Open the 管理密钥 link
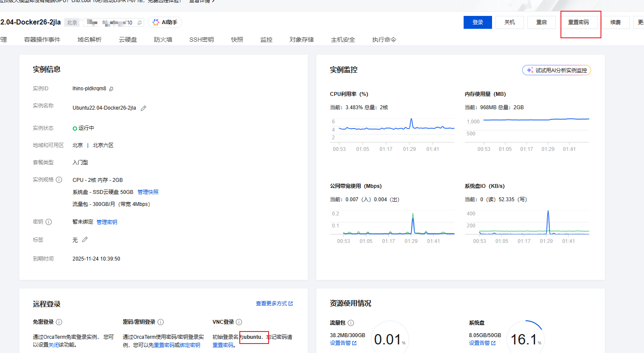This screenshot has width=644, height=353. click(x=107, y=222)
